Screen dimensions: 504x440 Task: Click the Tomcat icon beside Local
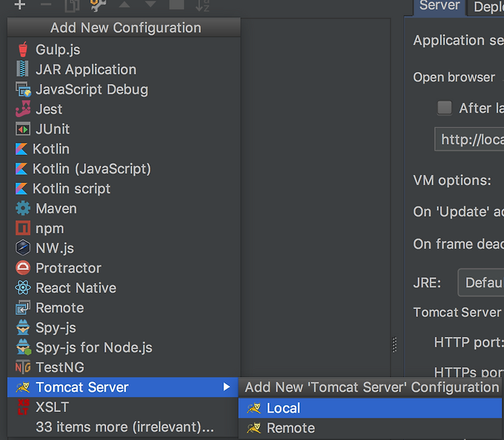[x=254, y=408]
